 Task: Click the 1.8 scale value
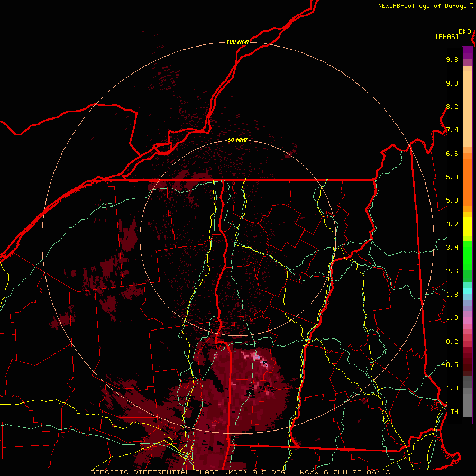(x=452, y=295)
